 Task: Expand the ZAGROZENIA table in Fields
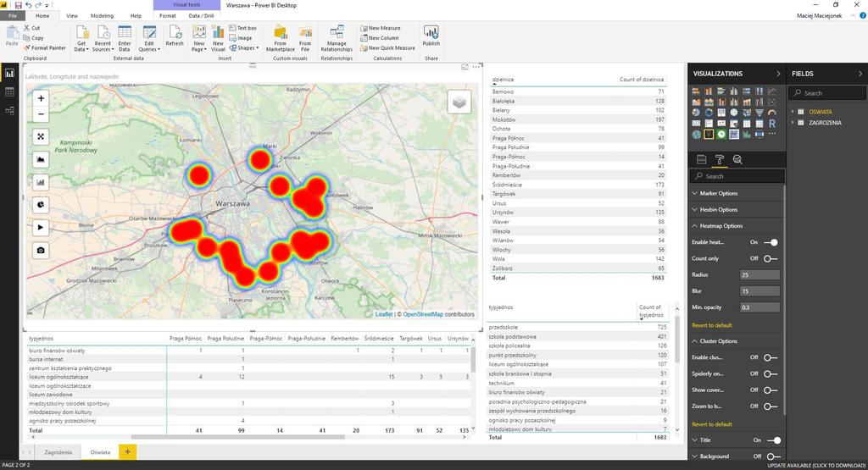[x=793, y=123]
